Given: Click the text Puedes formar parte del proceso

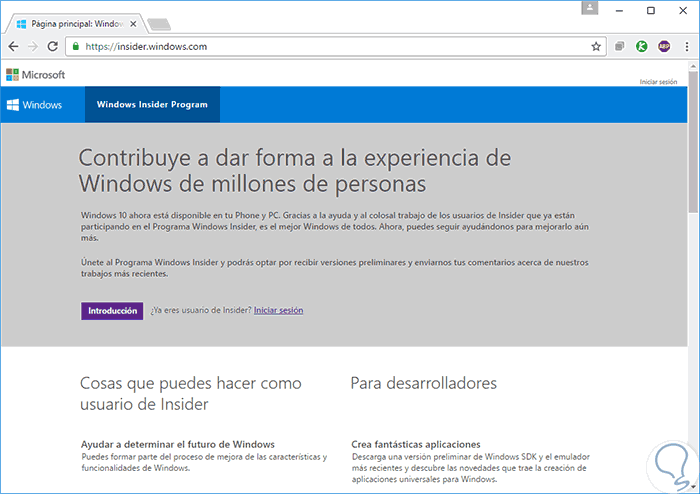Looking at the screenshot, I should coord(204,462).
